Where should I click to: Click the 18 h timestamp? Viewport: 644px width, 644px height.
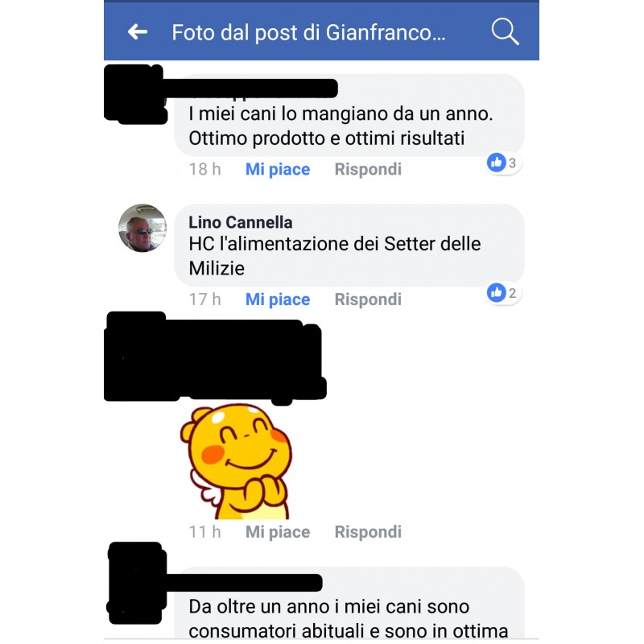pos(205,169)
